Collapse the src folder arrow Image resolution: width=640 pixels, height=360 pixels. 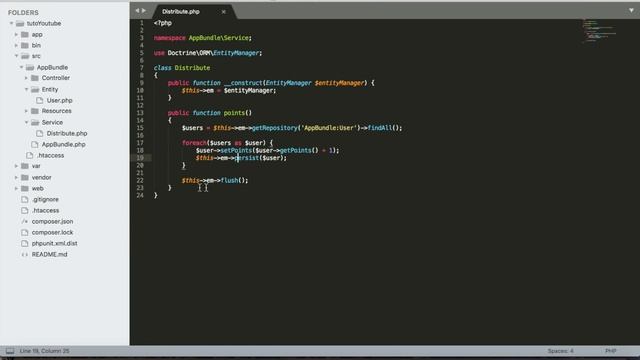click(x=16, y=56)
